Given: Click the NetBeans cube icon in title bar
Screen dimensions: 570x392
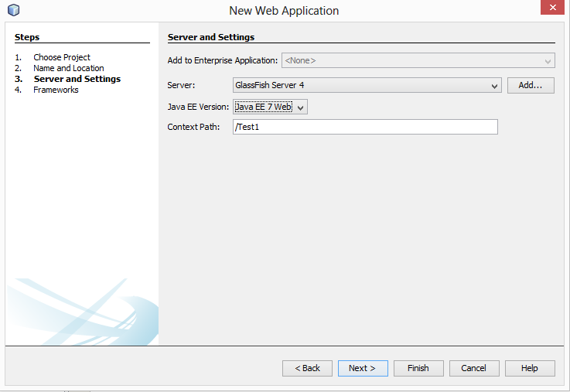Looking at the screenshot, I should pyautogui.click(x=13, y=10).
